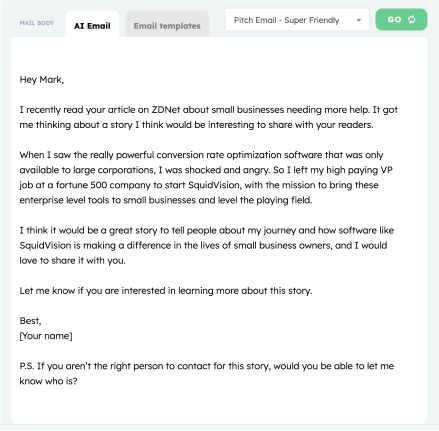Click the refresh arrows icon in GO button

pos(412,19)
